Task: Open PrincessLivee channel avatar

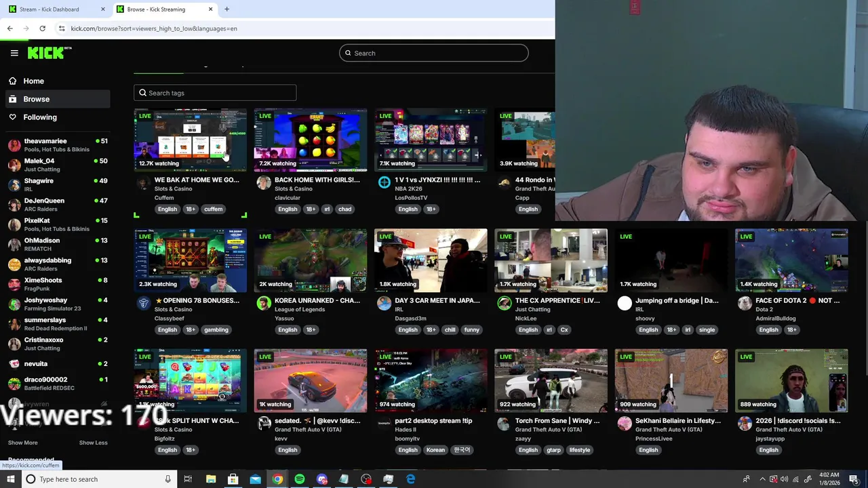Action: tap(625, 424)
